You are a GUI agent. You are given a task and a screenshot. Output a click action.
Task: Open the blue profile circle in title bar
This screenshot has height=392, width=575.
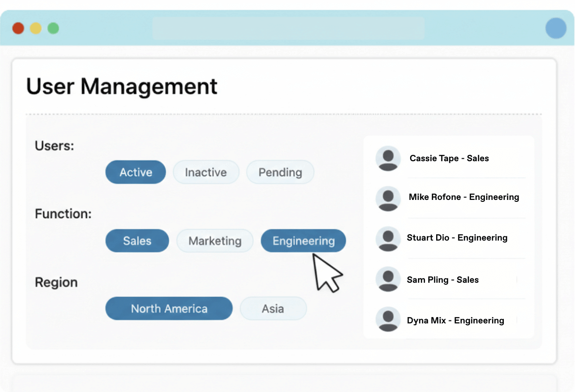pyautogui.click(x=556, y=28)
